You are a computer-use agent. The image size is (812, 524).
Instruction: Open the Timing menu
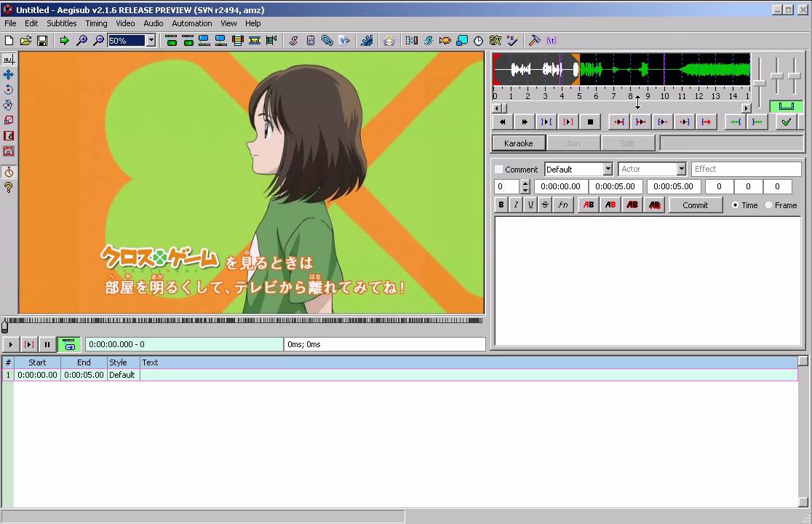coord(96,23)
